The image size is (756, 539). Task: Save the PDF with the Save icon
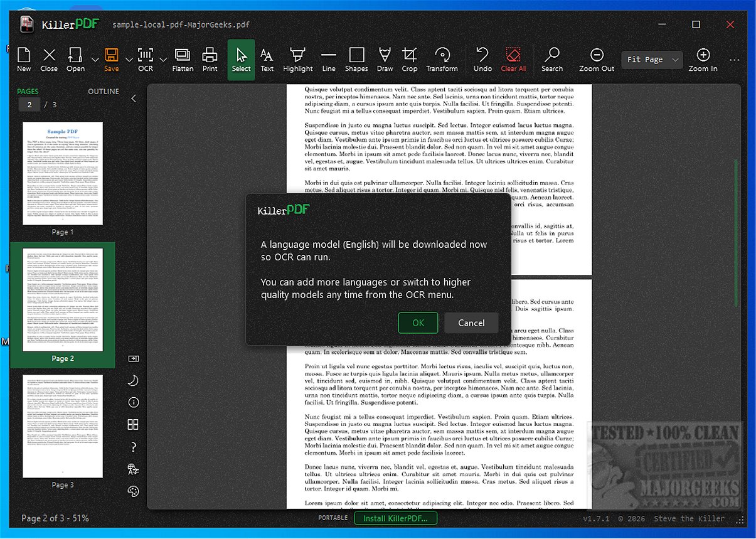tap(112, 60)
